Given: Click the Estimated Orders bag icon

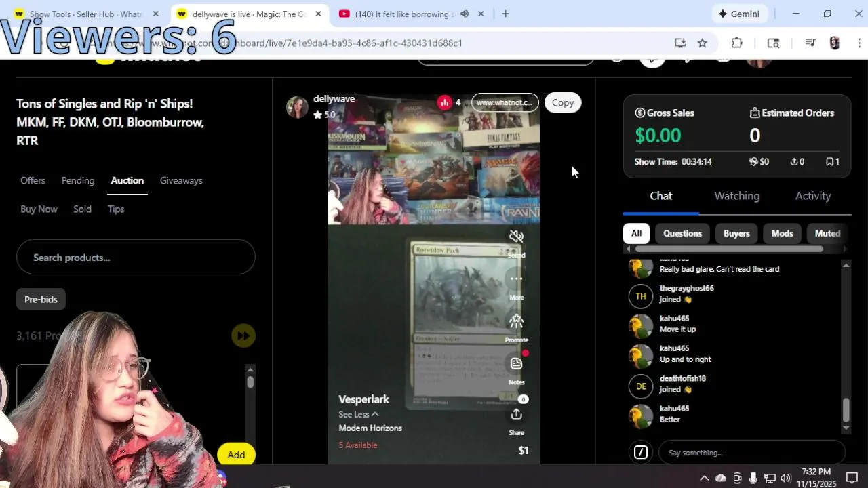Looking at the screenshot, I should (755, 113).
